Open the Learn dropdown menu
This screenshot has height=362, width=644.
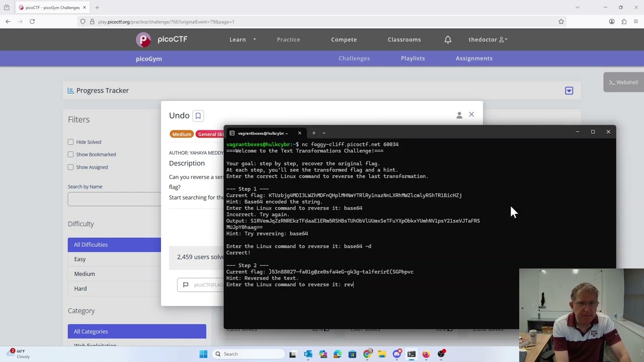(243, 40)
